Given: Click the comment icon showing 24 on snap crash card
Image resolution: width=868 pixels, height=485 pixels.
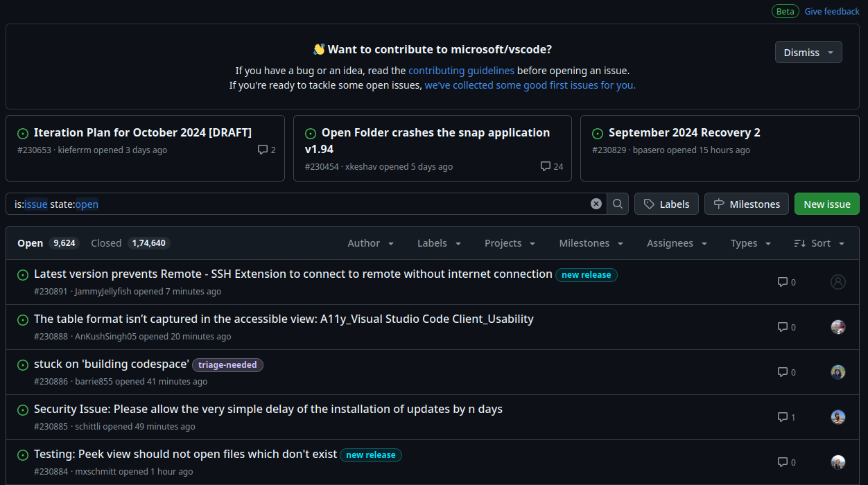Looking at the screenshot, I should point(546,166).
